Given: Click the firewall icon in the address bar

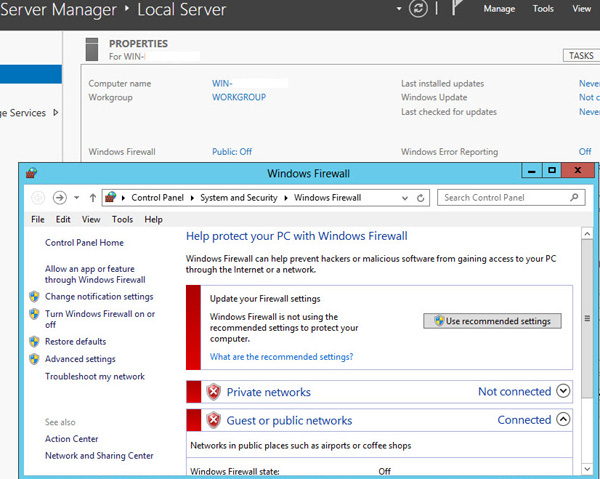Looking at the screenshot, I should click(111, 197).
